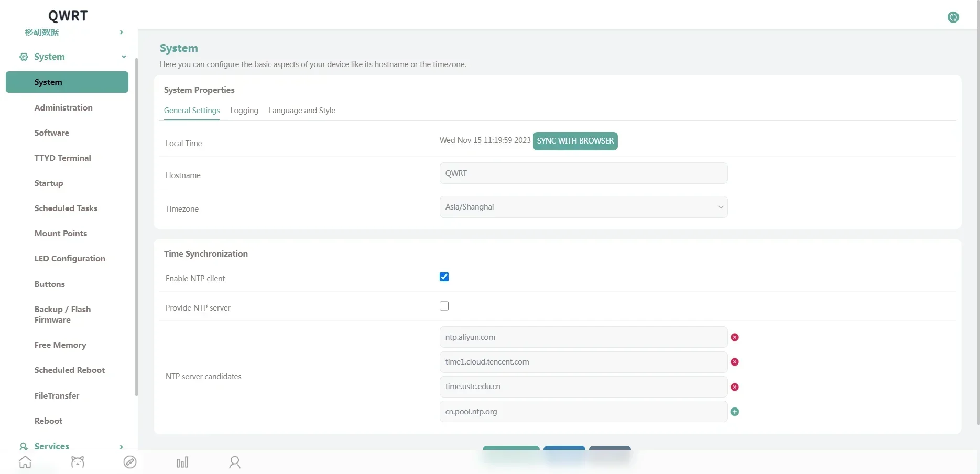
Task: Click the Local Time value text
Action: [x=485, y=140]
